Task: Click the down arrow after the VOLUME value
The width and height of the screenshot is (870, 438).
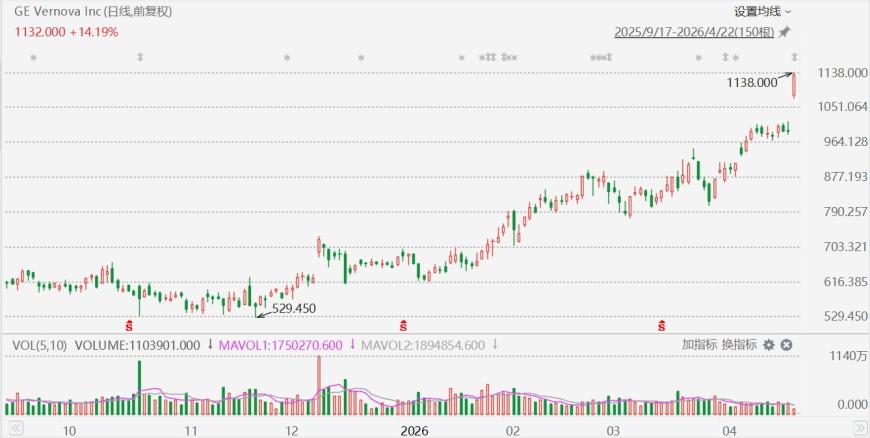Action: 210,345
